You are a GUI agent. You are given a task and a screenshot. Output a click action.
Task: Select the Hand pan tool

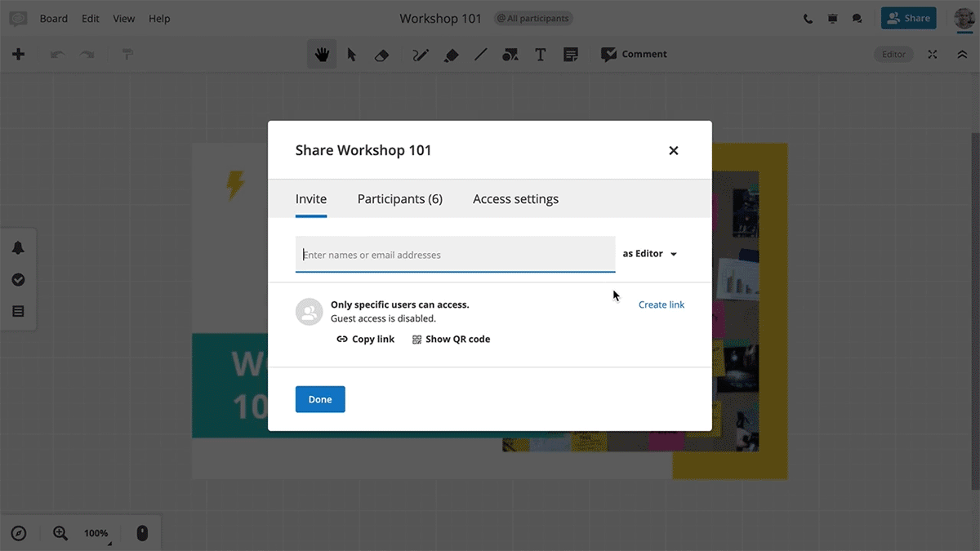point(323,54)
